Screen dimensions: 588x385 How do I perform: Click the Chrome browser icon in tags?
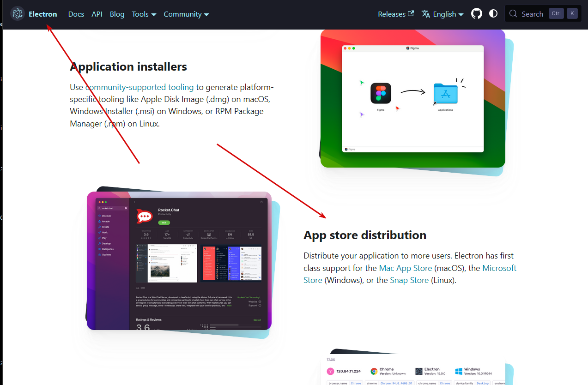tap(374, 371)
